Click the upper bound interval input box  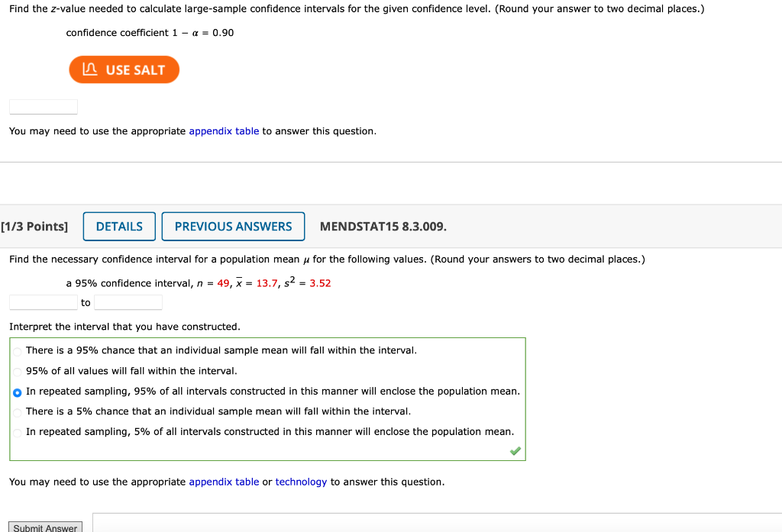(x=128, y=301)
